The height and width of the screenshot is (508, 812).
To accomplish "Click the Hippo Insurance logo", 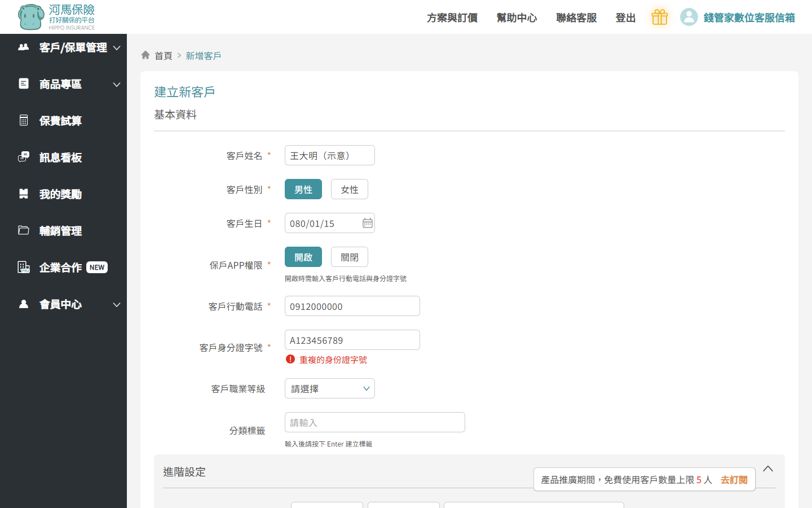I will coord(56,17).
